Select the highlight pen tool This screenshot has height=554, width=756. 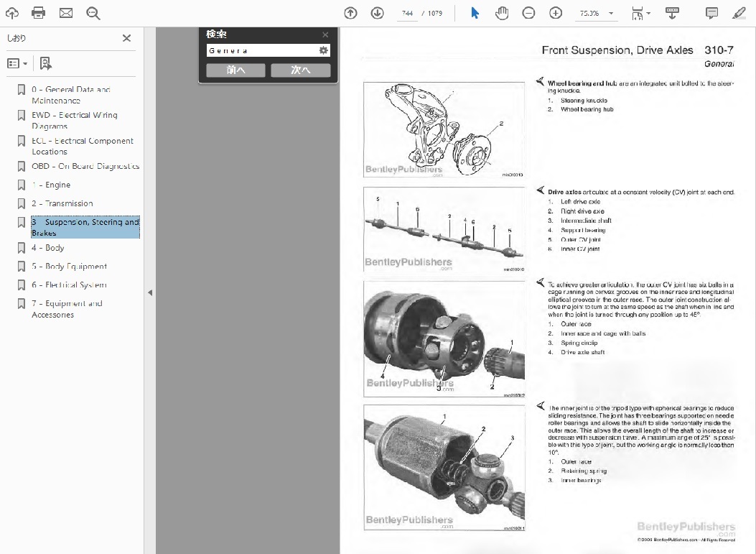coord(739,13)
